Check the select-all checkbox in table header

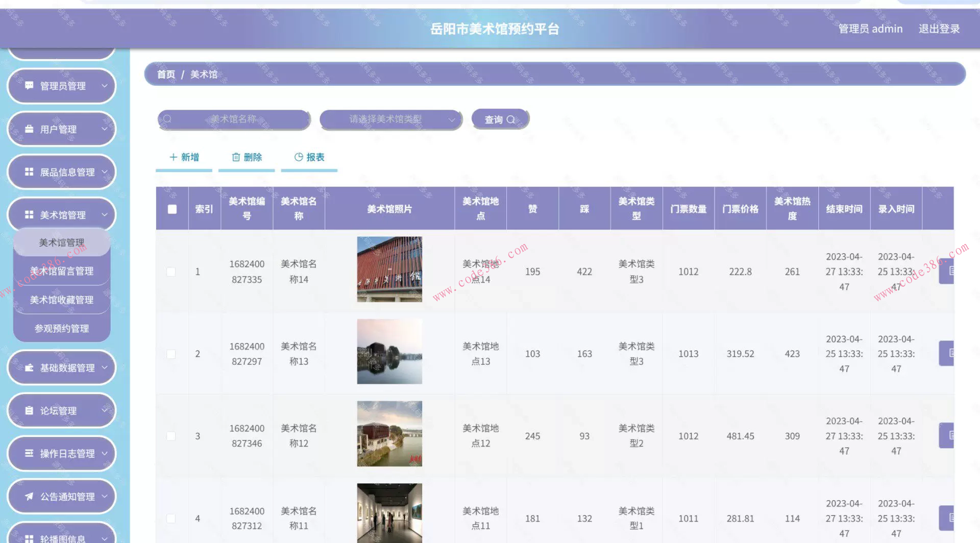click(x=171, y=209)
